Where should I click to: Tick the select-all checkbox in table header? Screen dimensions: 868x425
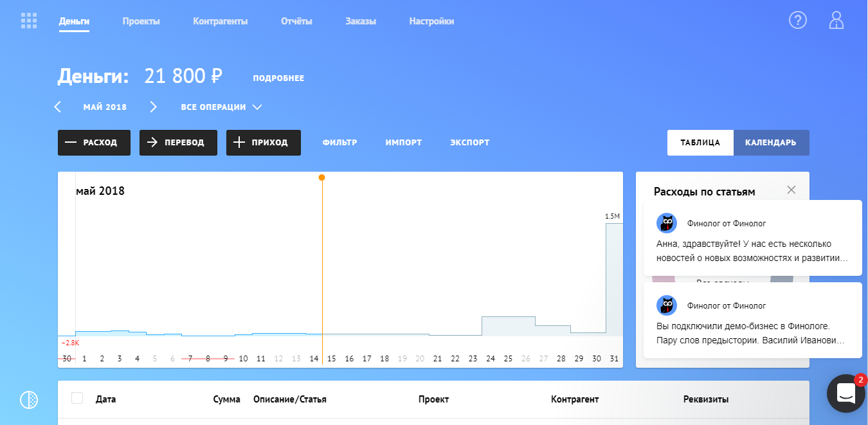(77, 399)
